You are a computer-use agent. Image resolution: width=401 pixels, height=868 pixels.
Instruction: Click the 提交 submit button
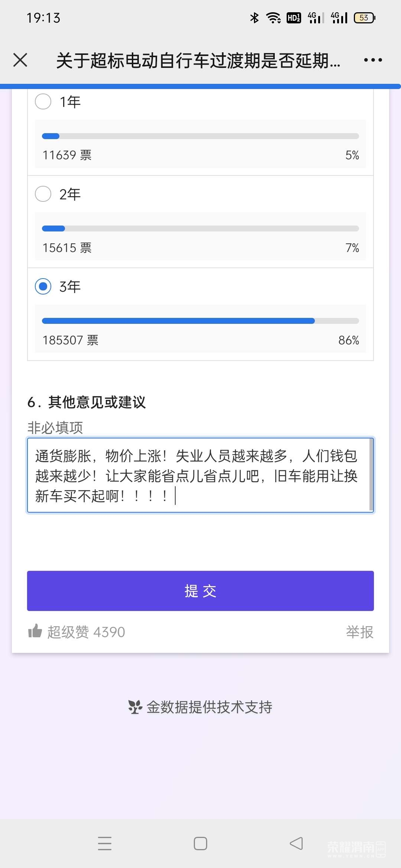(x=200, y=591)
